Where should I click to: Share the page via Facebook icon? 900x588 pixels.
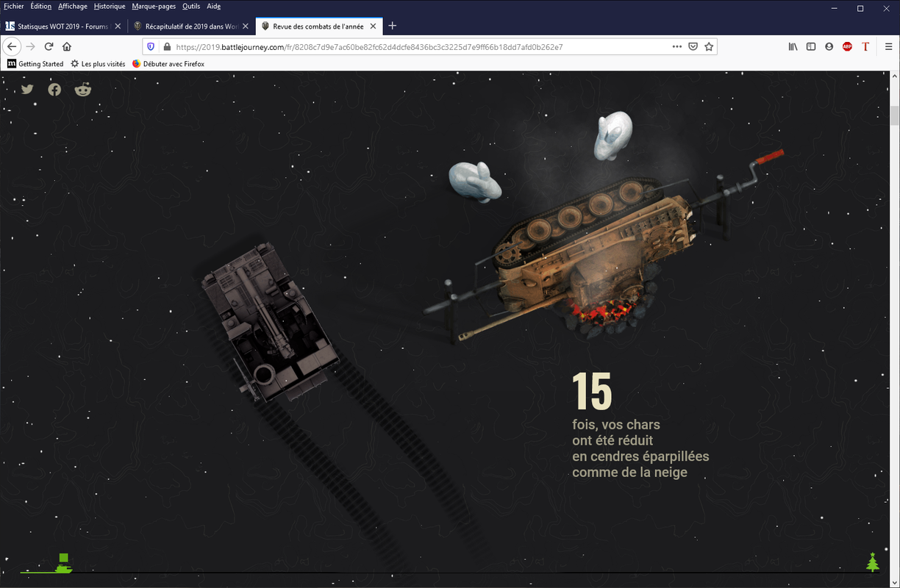pyautogui.click(x=54, y=90)
